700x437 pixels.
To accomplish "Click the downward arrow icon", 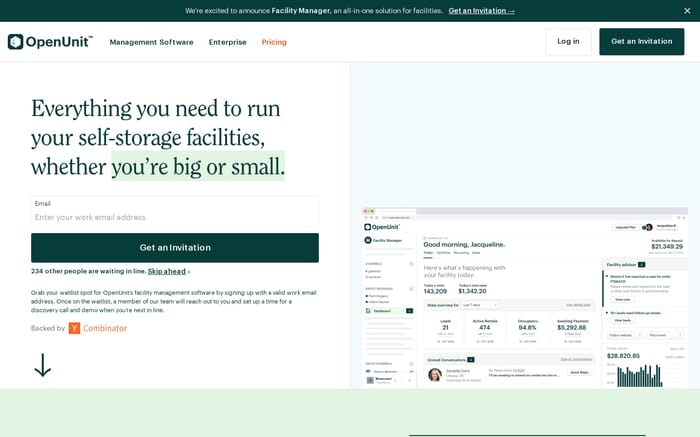I will click(42, 365).
